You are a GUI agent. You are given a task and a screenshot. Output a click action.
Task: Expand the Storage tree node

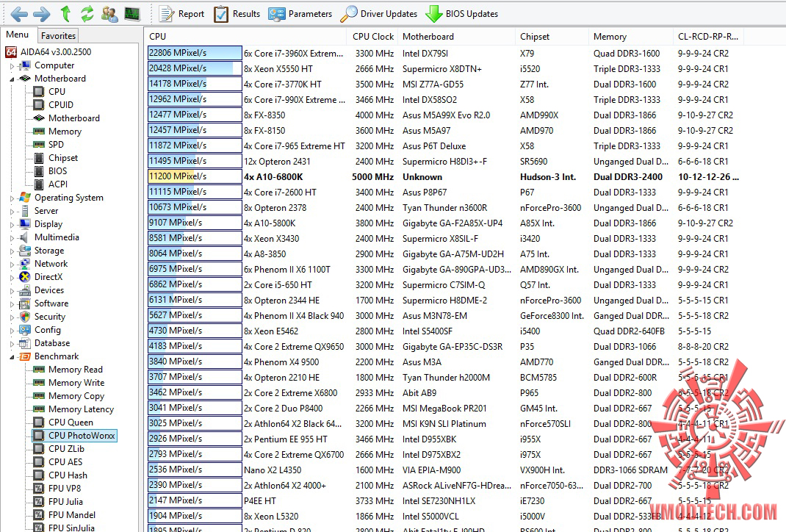[x=12, y=251]
